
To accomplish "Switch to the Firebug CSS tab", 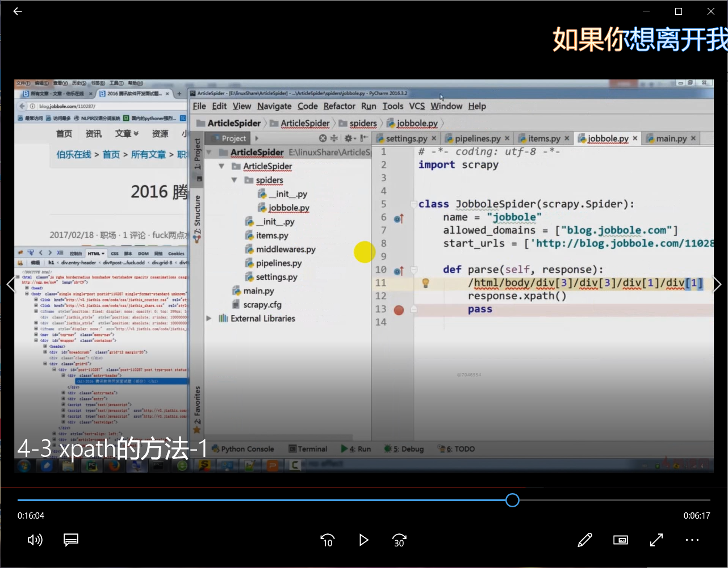I will point(115,254).
